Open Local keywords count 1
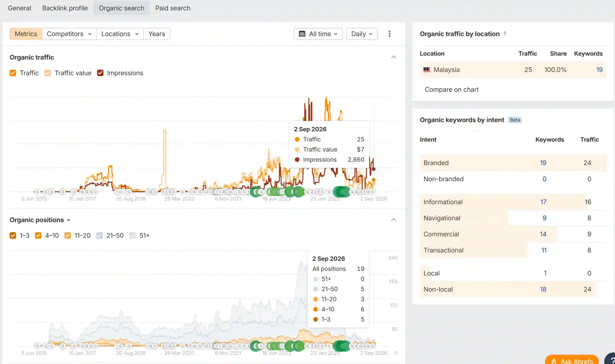 tap(545, 273)
